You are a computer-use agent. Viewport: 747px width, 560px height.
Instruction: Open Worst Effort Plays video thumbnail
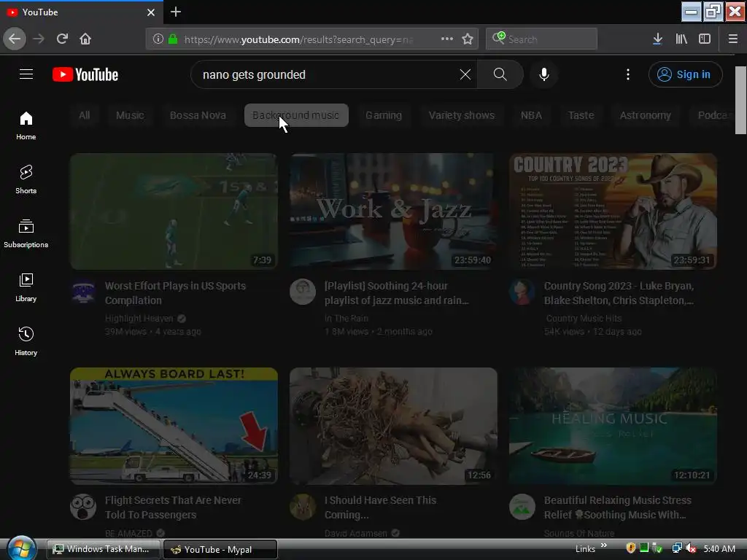click(174, 211)
